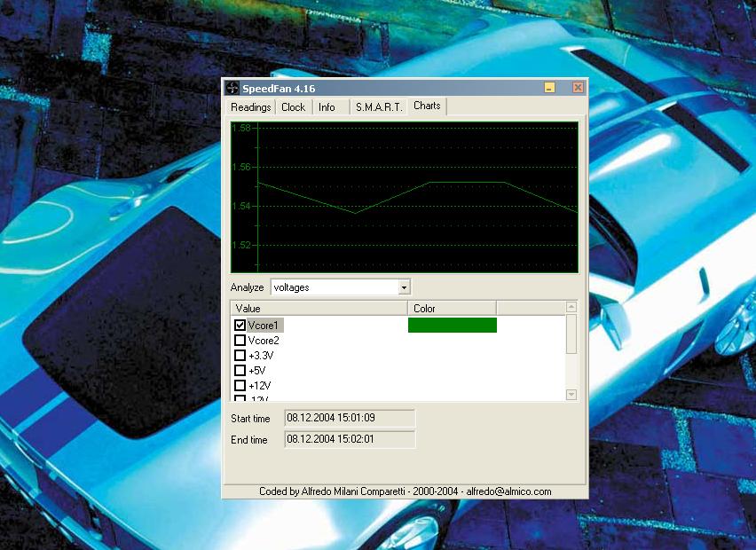
Task: Click the End time field
Action: click(x=350, y=439)
